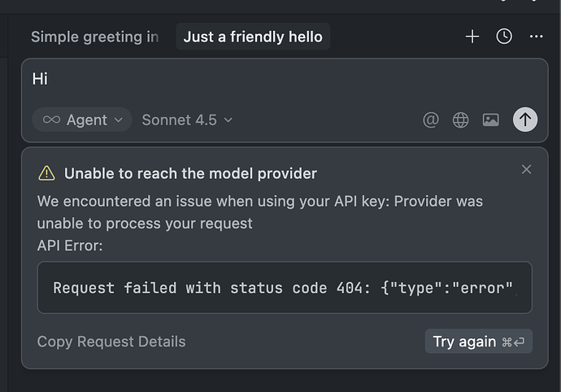Click the @ mention context icon
Screen dimensions: 561x392
point(431,120)
